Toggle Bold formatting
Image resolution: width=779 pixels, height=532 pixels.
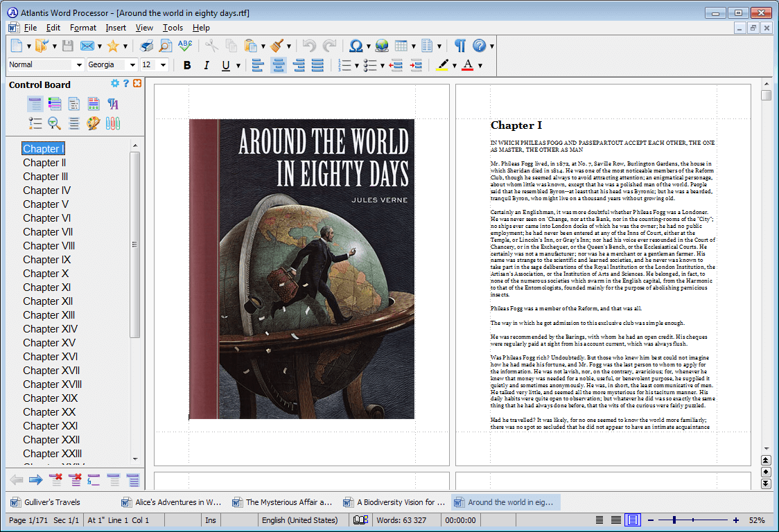[x=187, y=65]
